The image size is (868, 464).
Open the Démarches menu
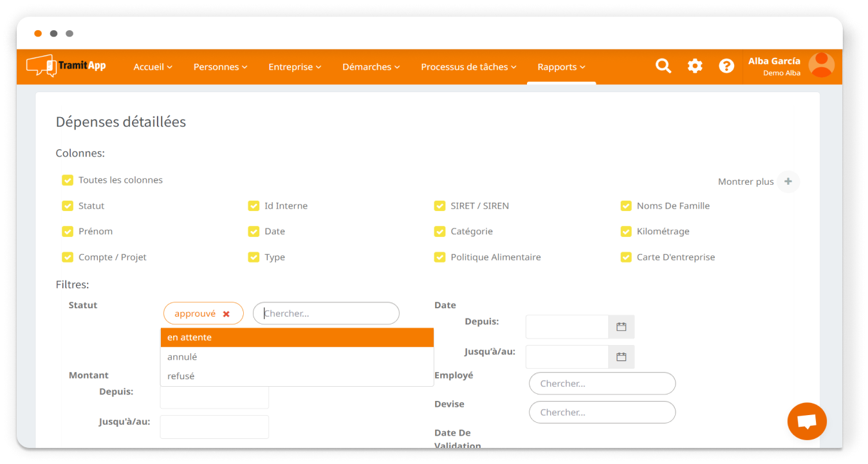tap(371, 67)
